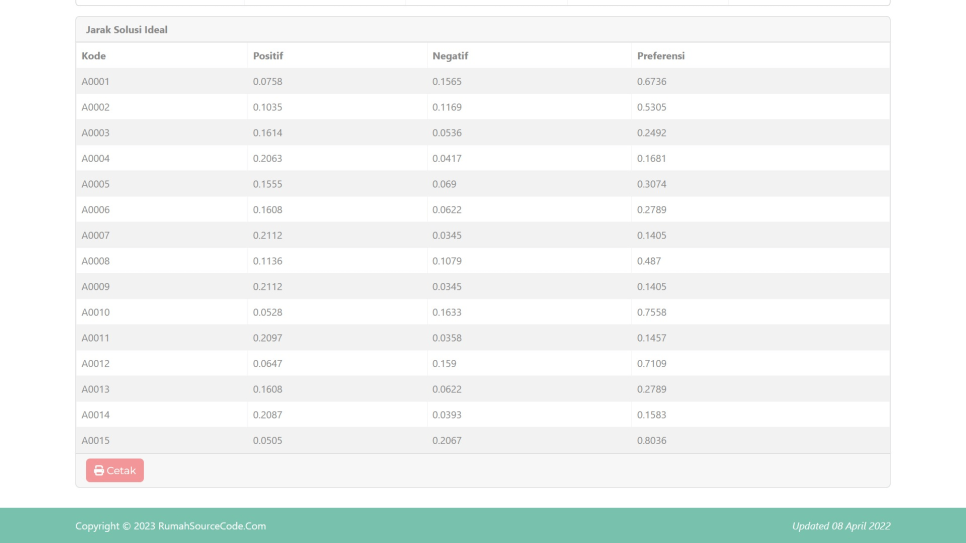Click Preferensi value 0.6736

[652, 81]
